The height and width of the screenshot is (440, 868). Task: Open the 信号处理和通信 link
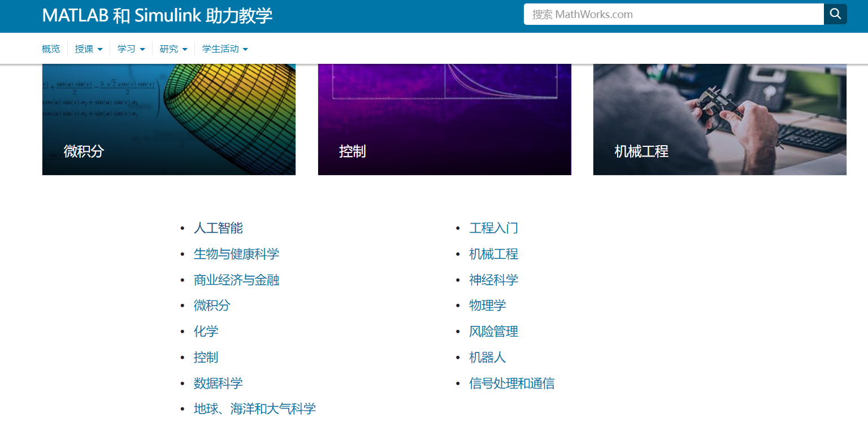[x=511, y=384]
